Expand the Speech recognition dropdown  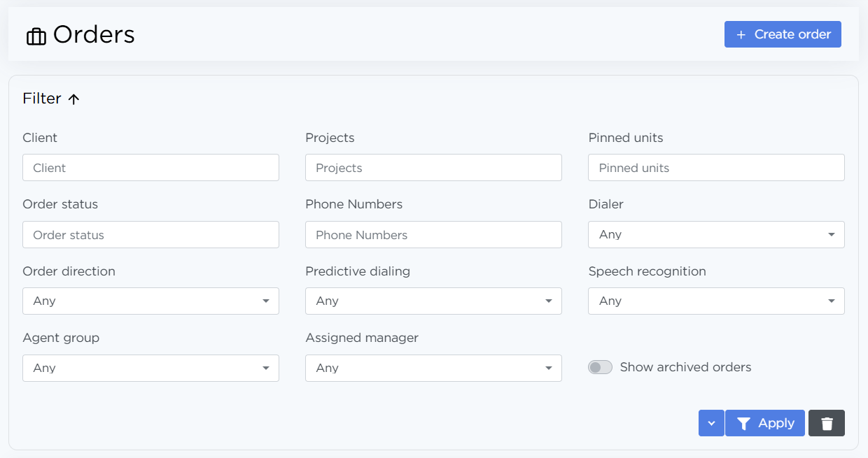pyautogui.click(x=716, y=301)
